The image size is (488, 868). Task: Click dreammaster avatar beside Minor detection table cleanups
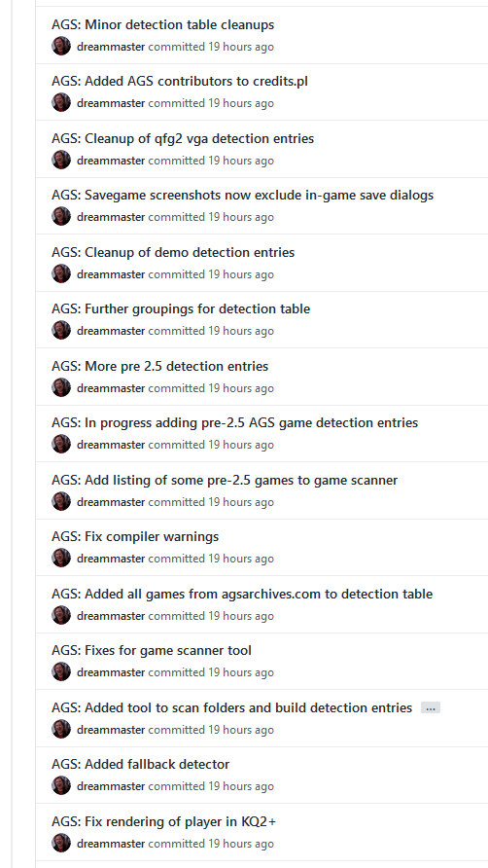61,46
